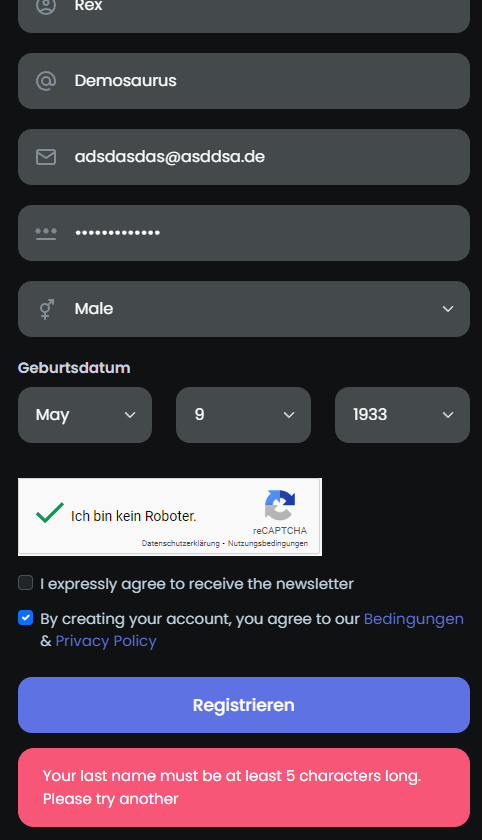Image resolution: width=482 pixels, height=840 pixels.
Task: Enable the newsletter agreement checkbox
Action: 26,582
